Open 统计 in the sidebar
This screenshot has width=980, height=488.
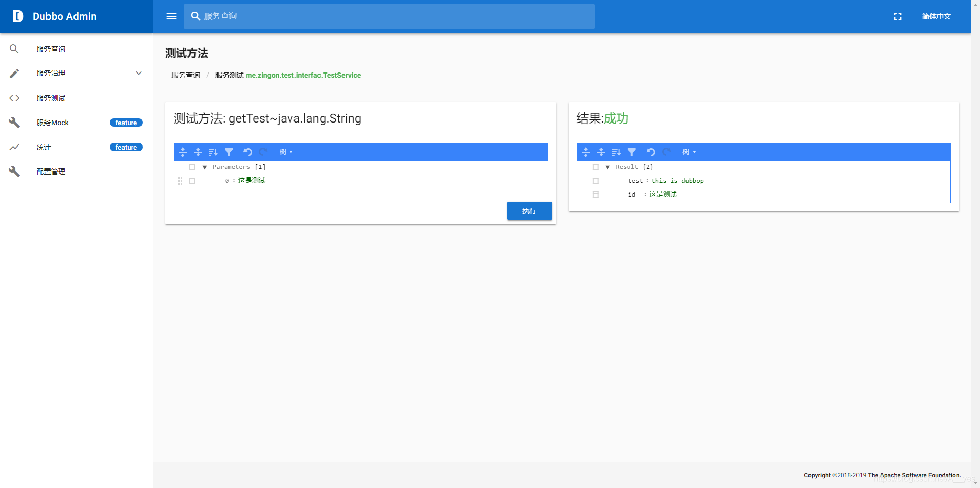77,147
